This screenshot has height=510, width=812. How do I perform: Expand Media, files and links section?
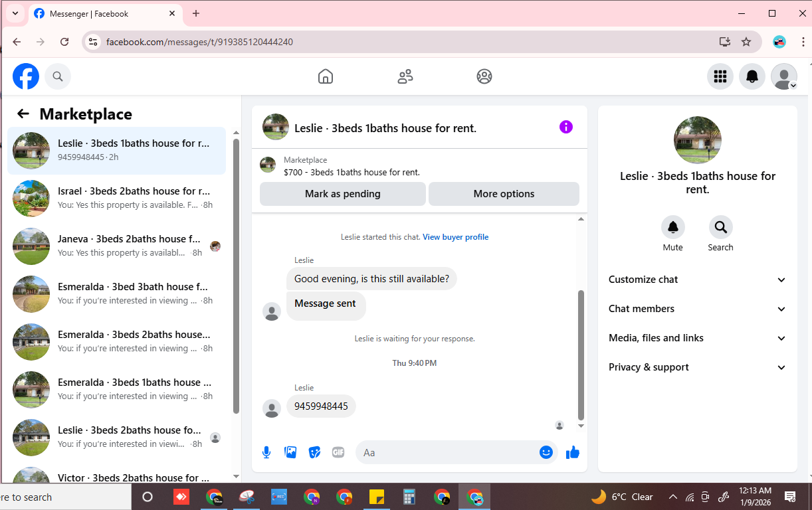[697, 338]
